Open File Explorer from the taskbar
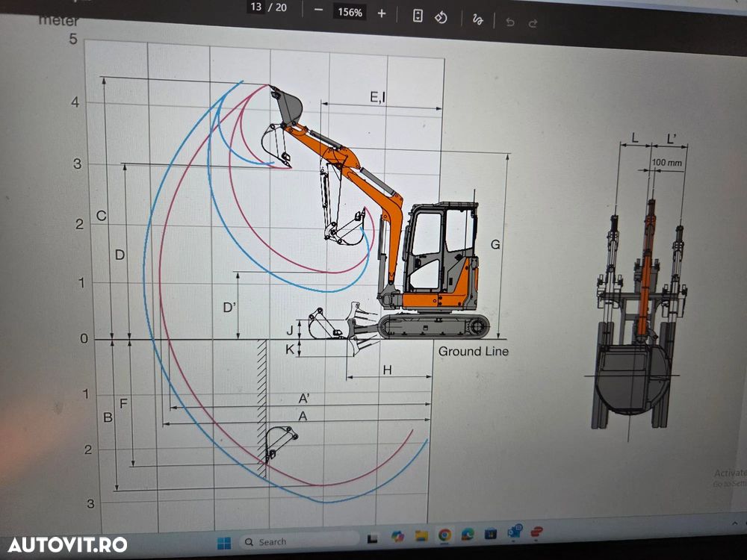Viewport: 747px width, 560px height. [x=421, y=535]
